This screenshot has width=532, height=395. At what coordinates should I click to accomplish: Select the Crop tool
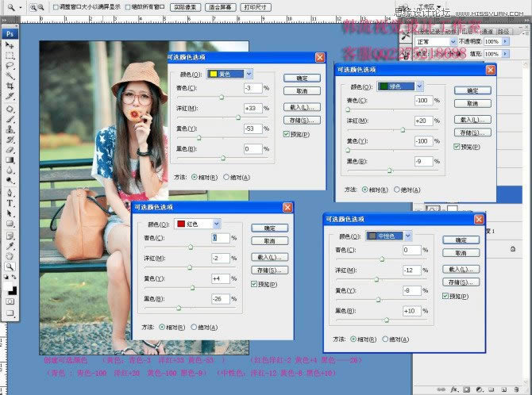[x=10, y=86]
